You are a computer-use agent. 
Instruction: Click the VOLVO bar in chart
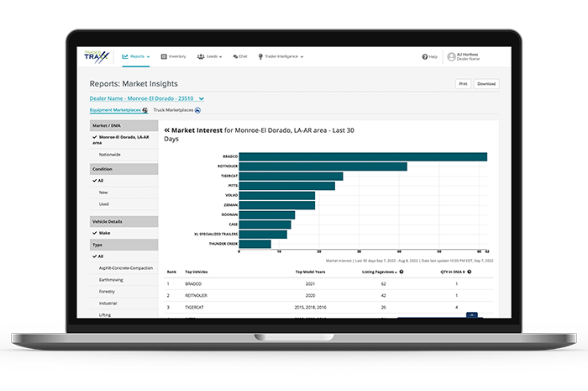click(x=276, y=195)
